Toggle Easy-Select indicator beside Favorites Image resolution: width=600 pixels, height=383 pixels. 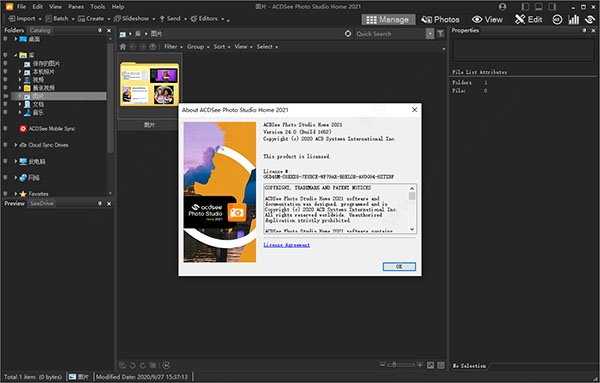pyautogui.click(x=5, y=194)
